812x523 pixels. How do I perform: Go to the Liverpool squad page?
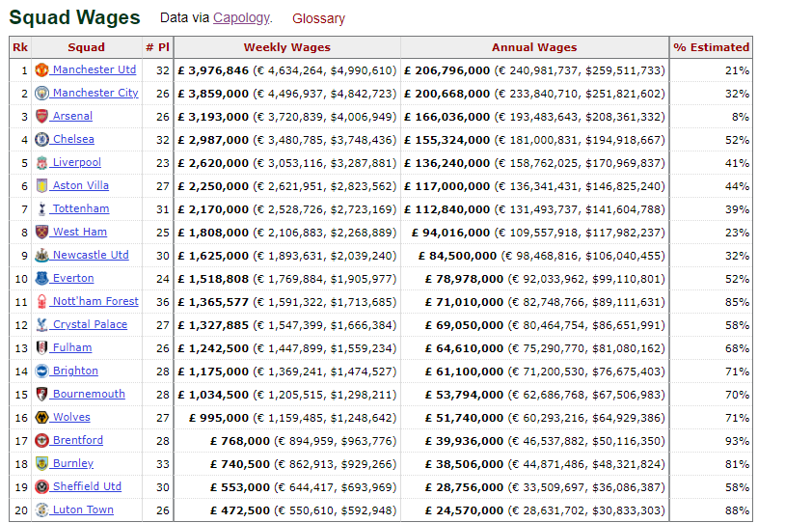[76, 162]
